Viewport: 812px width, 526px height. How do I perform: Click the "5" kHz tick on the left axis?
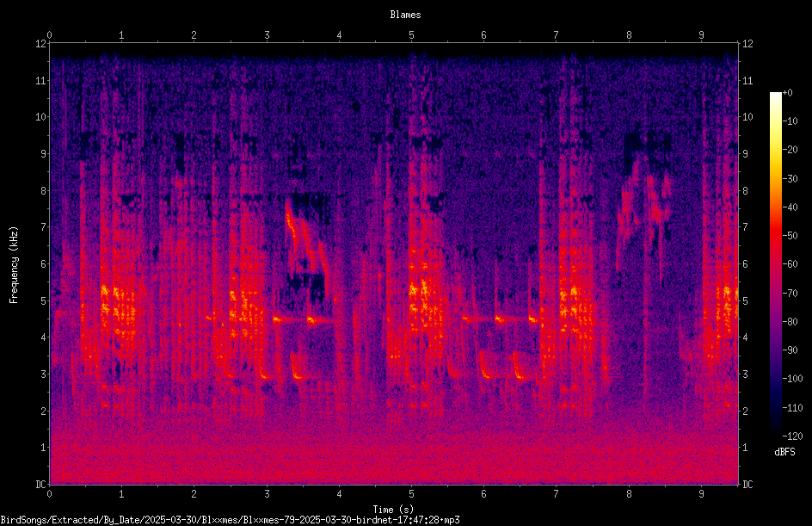pos(43,301)
